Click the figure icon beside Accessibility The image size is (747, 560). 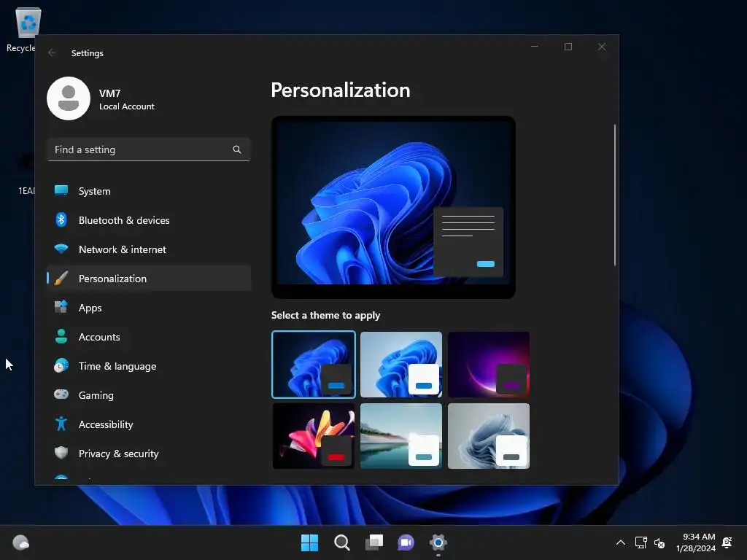(x=61, y=424)
